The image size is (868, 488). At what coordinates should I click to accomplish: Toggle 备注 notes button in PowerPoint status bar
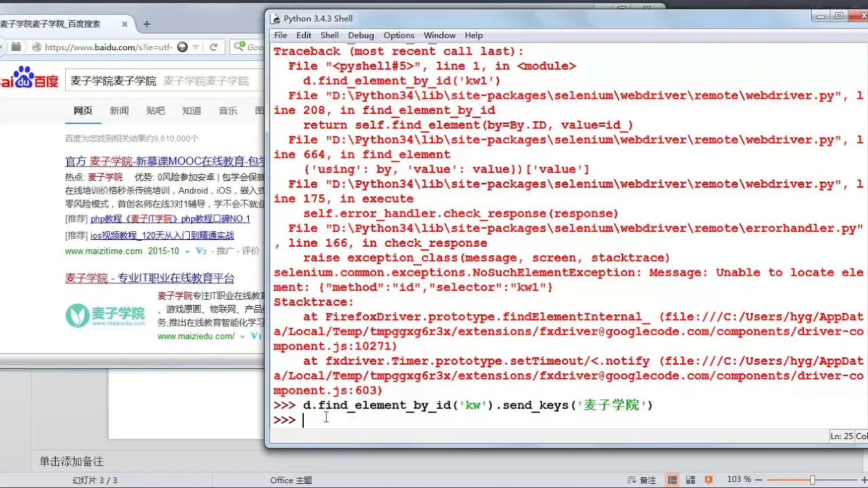(642, 480)
